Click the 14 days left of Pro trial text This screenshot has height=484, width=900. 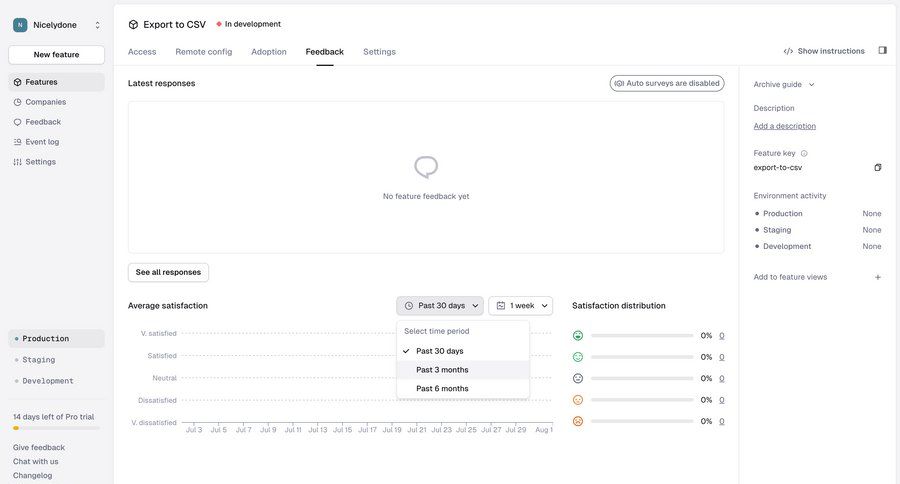click(x=53, y=417)
